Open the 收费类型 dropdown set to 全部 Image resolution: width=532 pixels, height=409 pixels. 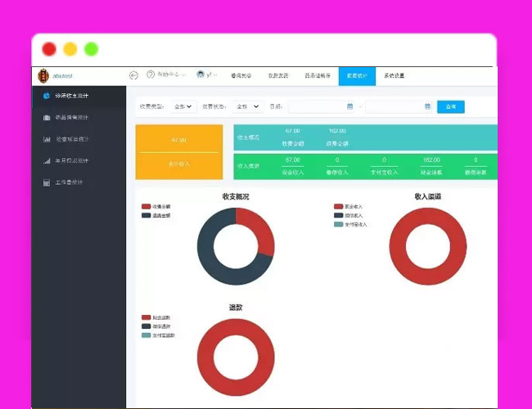183,106
